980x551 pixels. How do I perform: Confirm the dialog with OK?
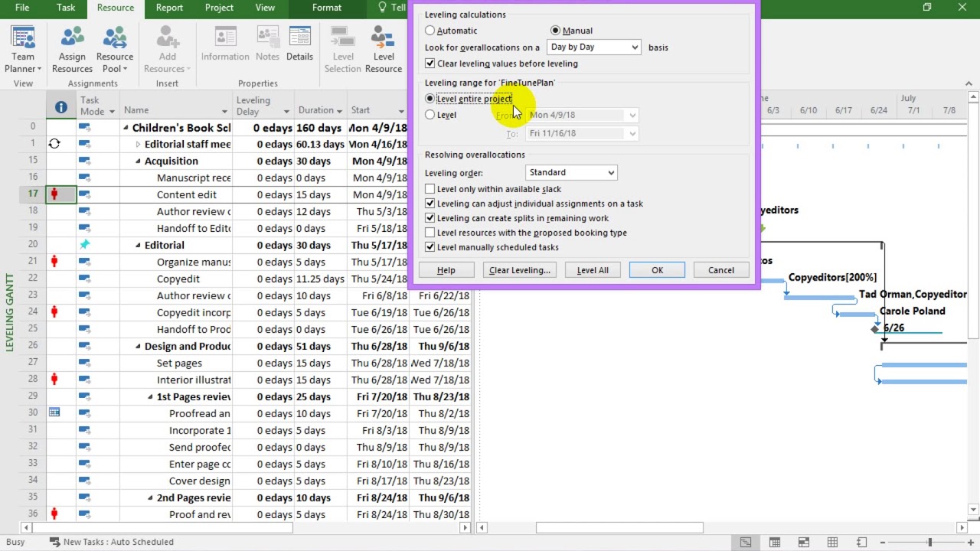coord(657,270)
